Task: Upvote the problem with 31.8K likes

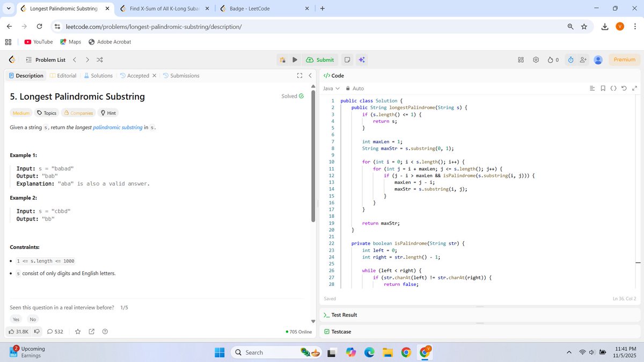Action: [x=19, y=331]
